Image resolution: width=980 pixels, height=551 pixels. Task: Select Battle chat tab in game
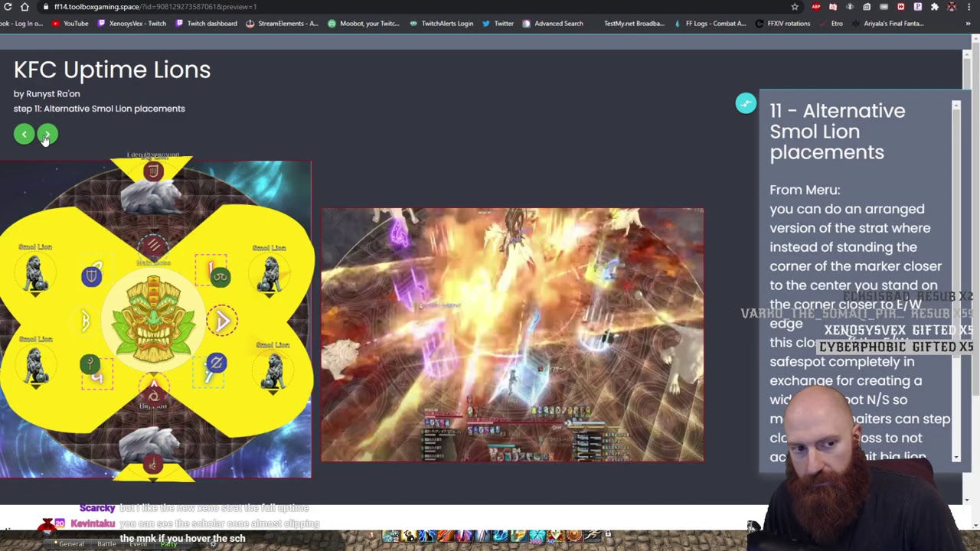coord(106,544)
